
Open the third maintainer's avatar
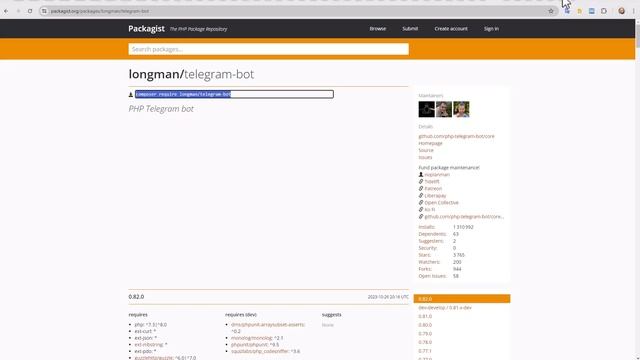click(461, 109)
